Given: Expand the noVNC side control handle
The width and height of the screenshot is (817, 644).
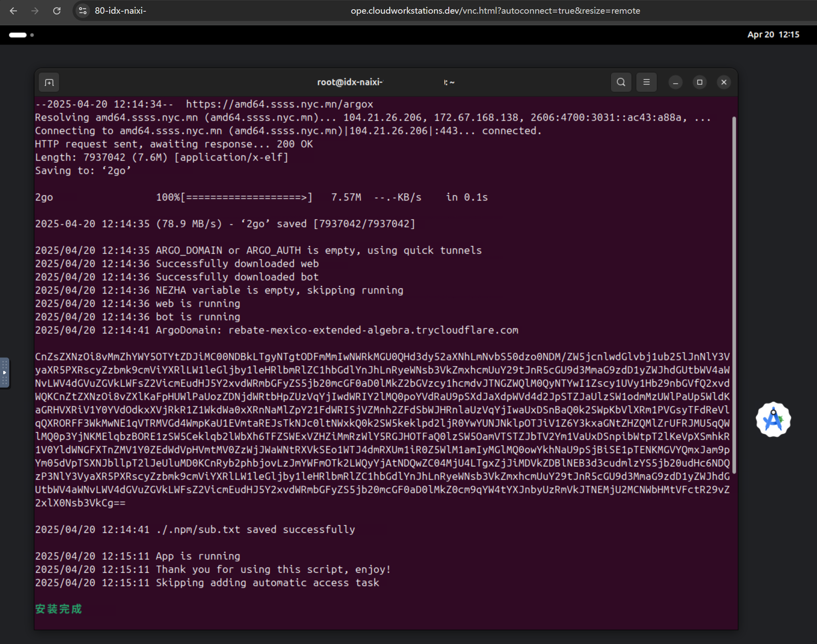Looking at the screenshot, I should pyautogui.click(x=4, y=373).
